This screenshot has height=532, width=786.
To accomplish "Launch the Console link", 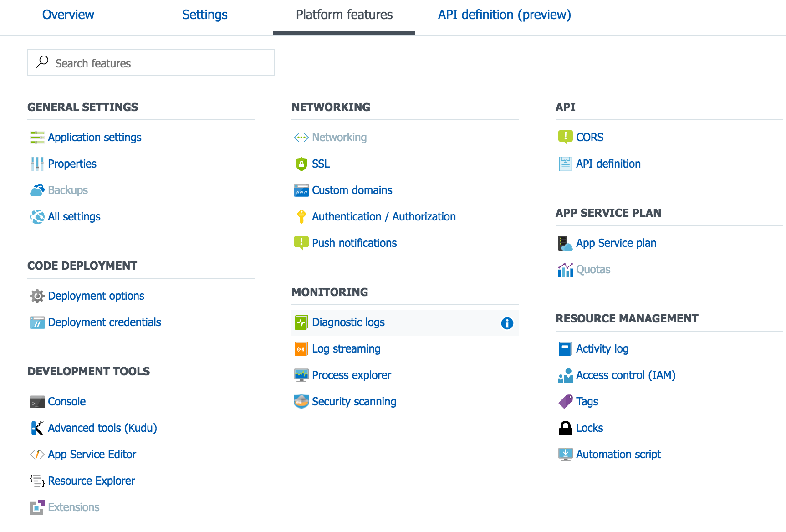I will 67,402.
